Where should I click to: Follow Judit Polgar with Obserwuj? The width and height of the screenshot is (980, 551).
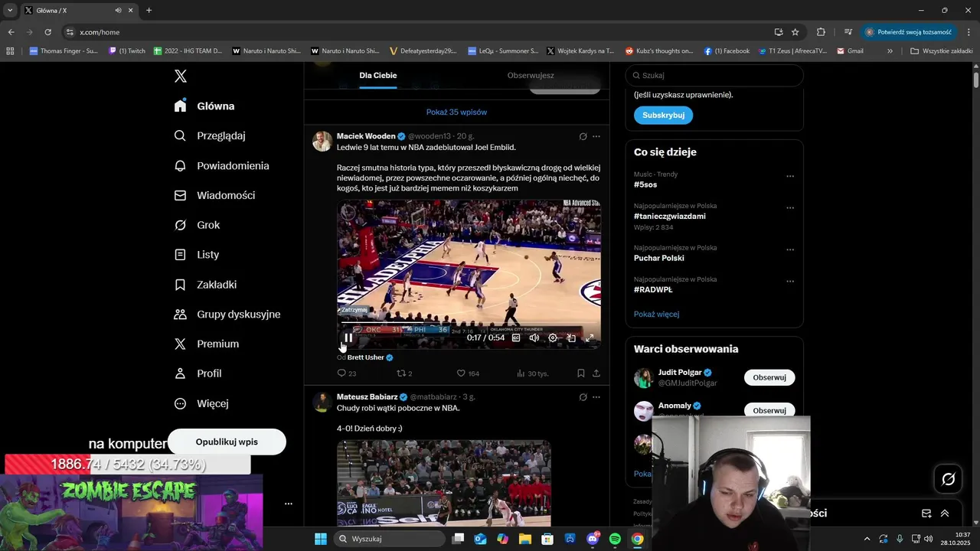click(x=769, y=377)
